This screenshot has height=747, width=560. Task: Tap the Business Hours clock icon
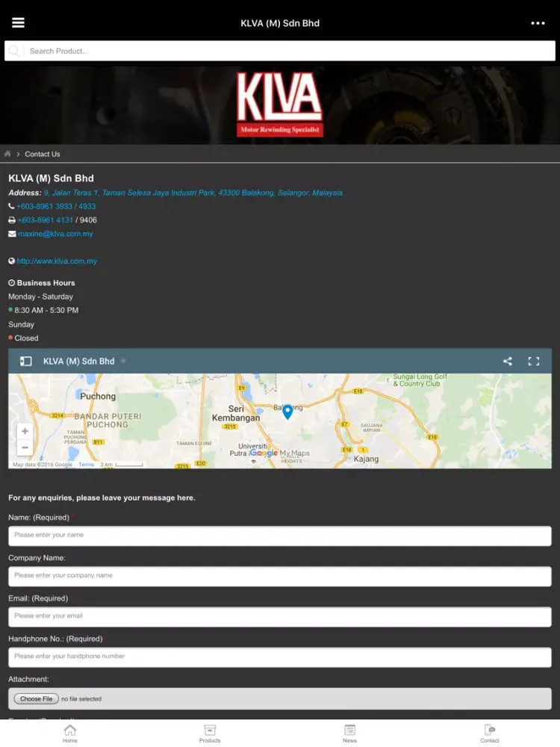[x=11, y=283]
